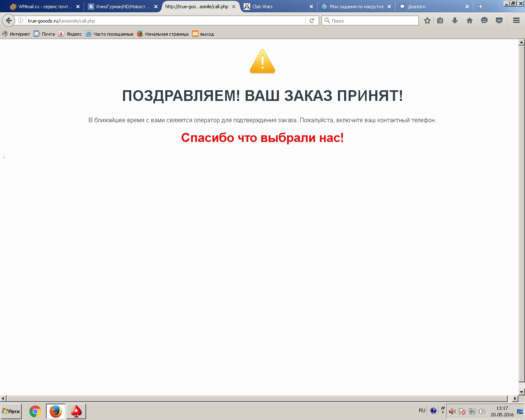Click the vertical scrollbar down arrow
The image size is (525, 420).
pos(522,392)
